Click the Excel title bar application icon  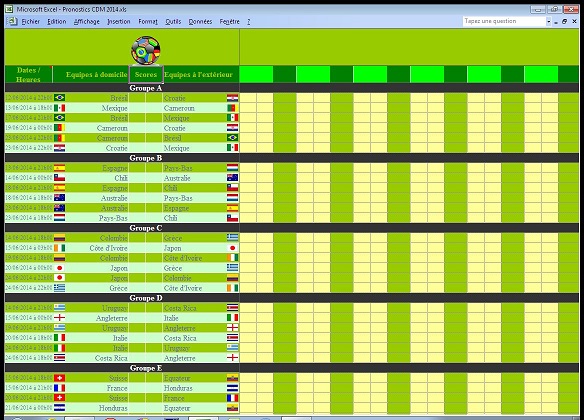click(x=9, y=9)
